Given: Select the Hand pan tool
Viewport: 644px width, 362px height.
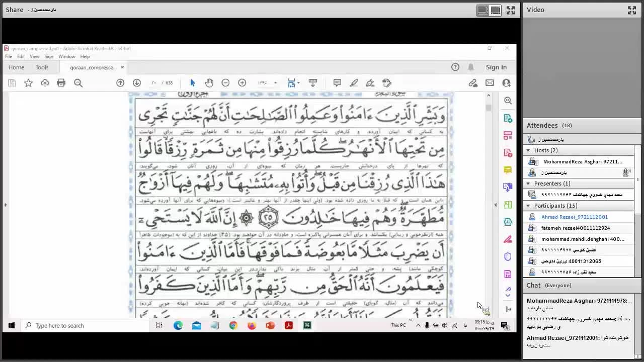Looking at the screenshot, I should click(x=209, y=83).
